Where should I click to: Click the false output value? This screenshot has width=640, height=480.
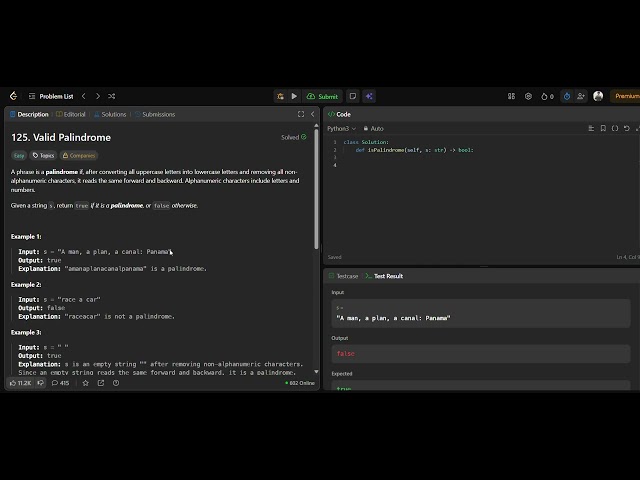point(345,353)
